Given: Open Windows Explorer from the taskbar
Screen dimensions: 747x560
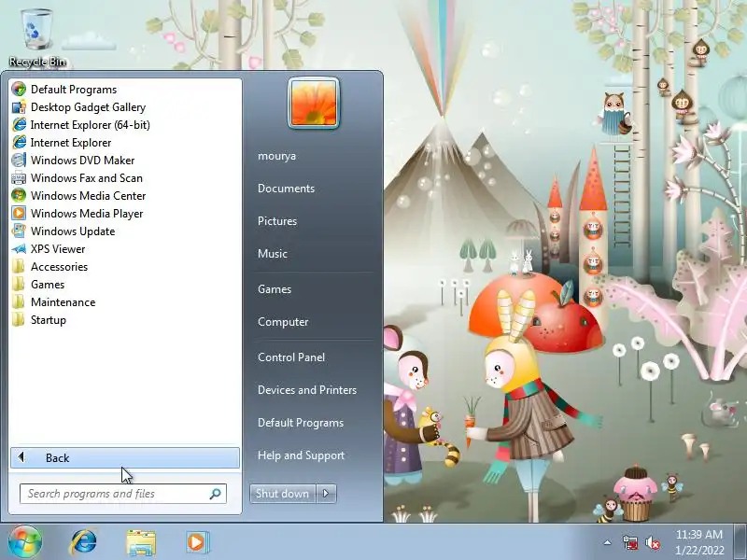Looking at the screenshot, I should 141,542.
